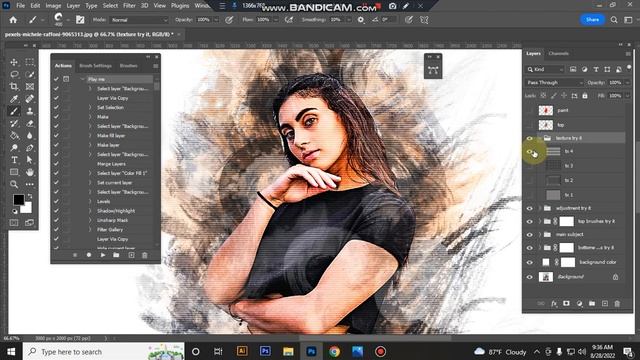Open Chrome from the taskbar
The width and height of the screenshot is (640, 360).
click(334, 351)
